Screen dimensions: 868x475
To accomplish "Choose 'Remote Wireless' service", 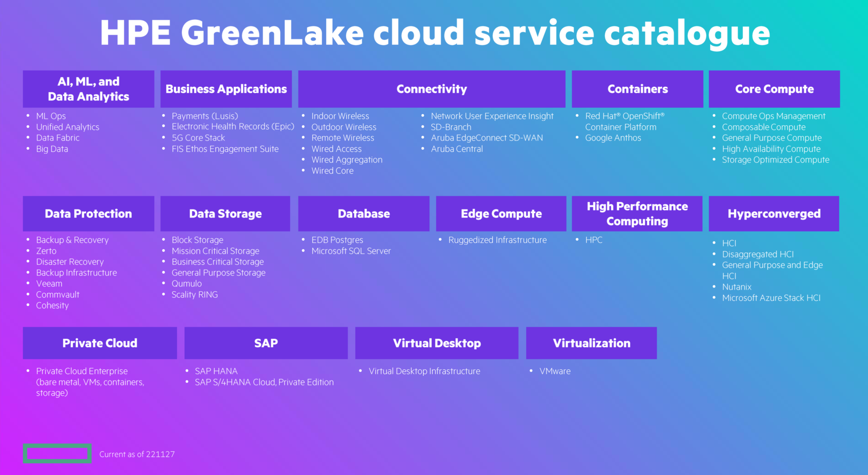I will pyautogui.click(x=343, y=138).
